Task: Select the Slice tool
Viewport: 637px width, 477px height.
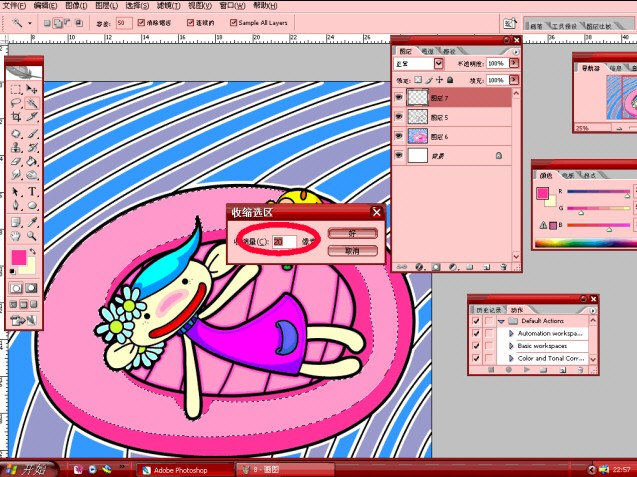Action: tap(32, 117)
